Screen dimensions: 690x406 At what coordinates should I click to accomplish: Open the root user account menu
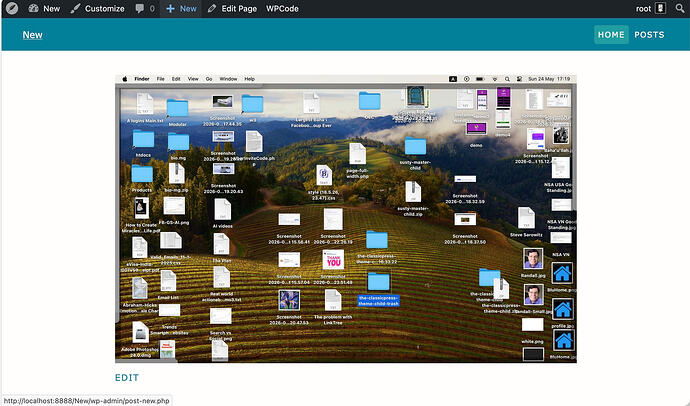pyautogui.click(x=651, y=8)
